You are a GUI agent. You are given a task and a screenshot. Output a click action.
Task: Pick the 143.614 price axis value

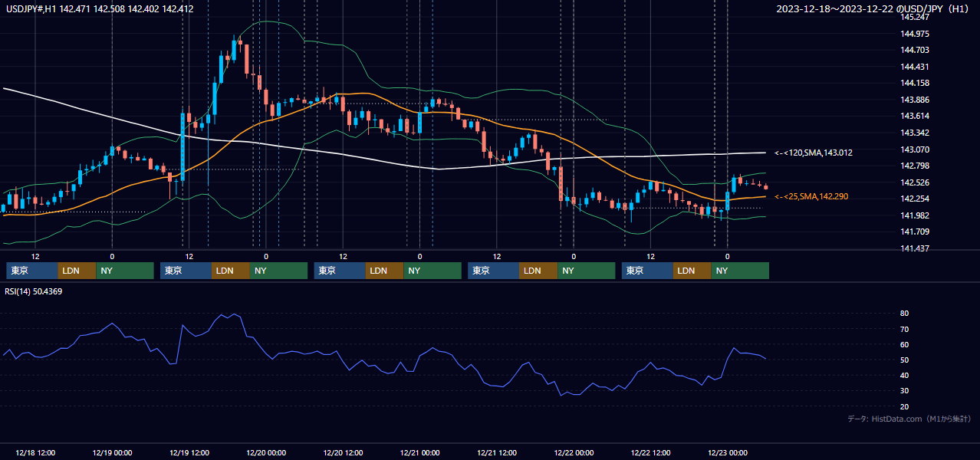click(x=915, y=116)
